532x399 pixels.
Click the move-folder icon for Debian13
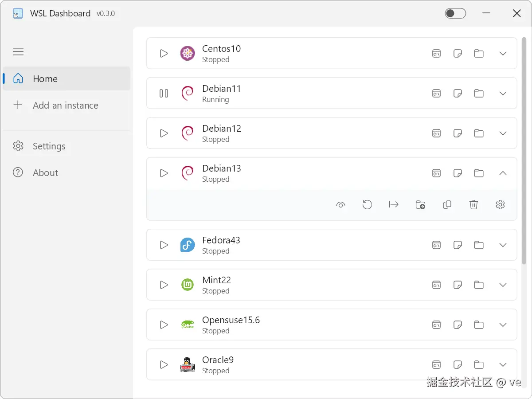tap(420, 205)
